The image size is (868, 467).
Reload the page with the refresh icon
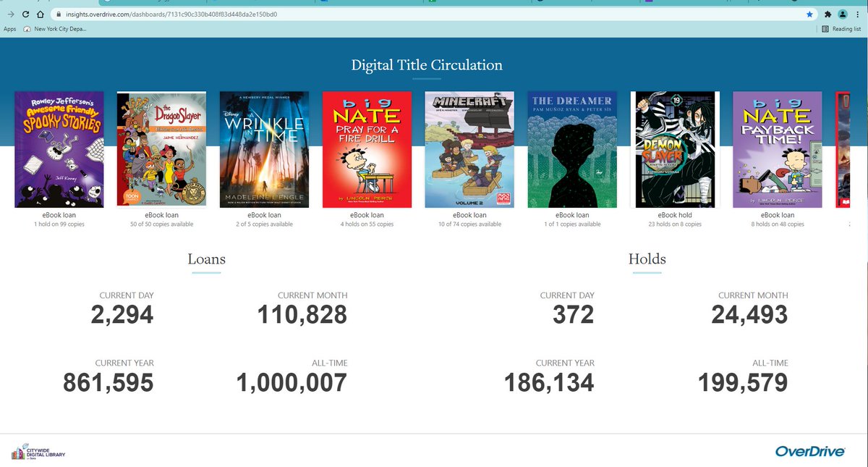[25, 14]
